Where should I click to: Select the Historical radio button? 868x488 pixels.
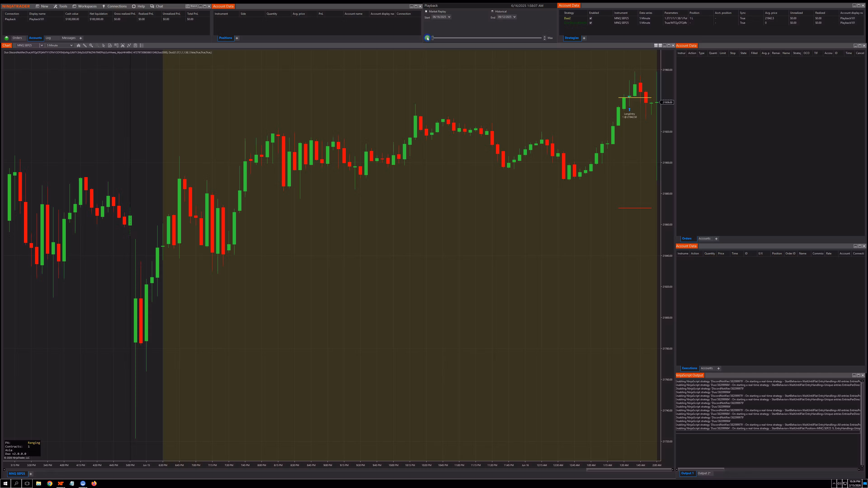[493, 11]
